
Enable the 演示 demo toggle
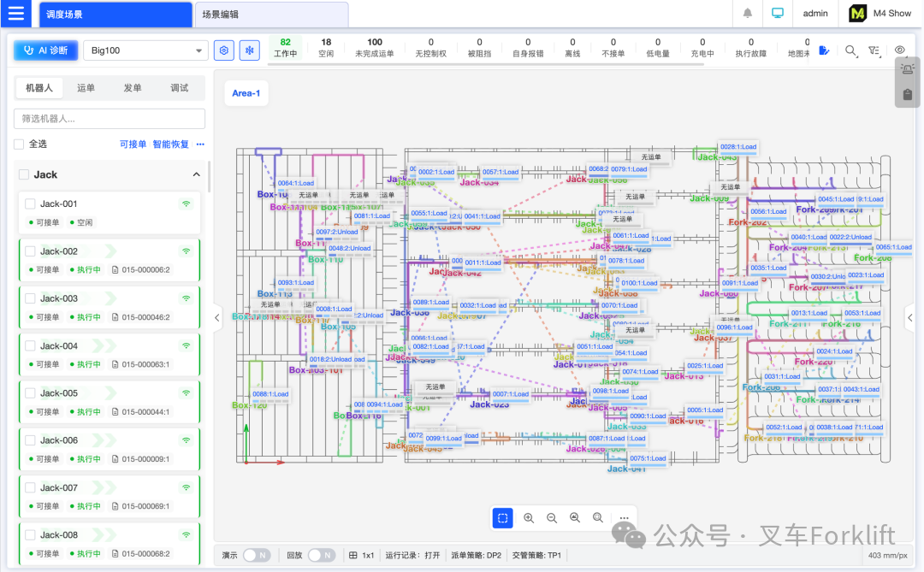257,555
